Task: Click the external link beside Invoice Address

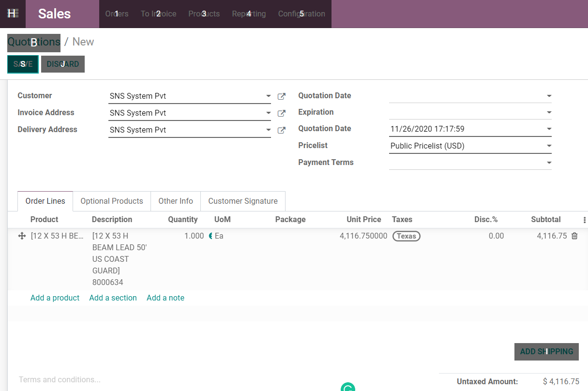Action: coord(281,113)
